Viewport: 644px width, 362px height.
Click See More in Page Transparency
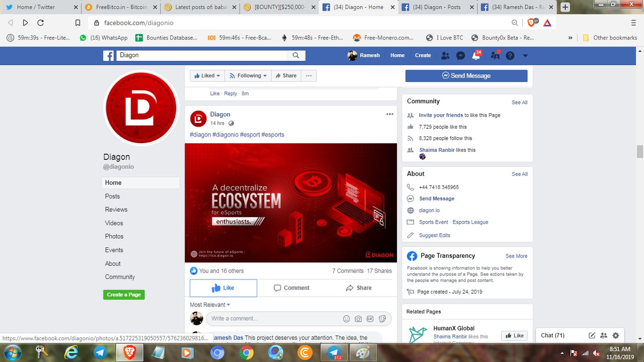pyautogui.click(x=517, y=256)
